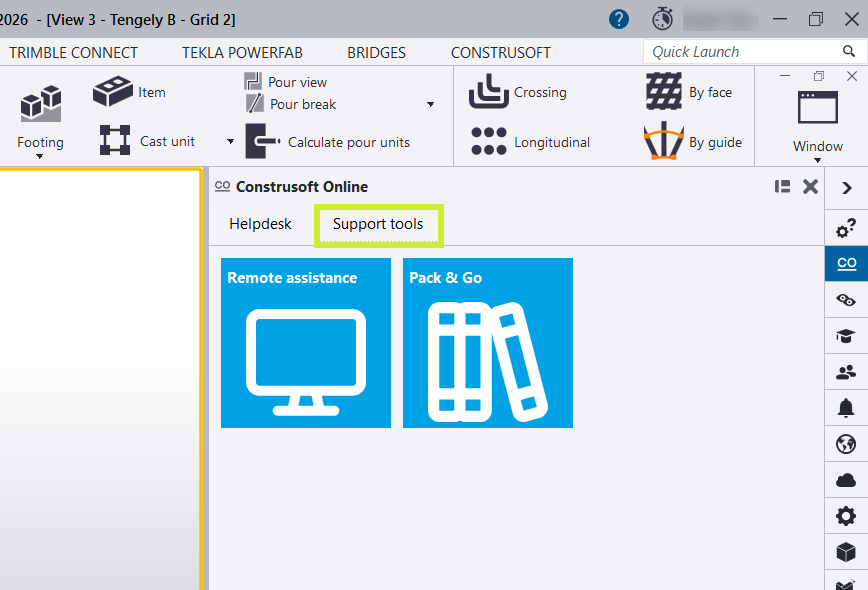This screenshot has height=590, width=868.
Task: Select the Item concrete tool
Action: [130, 92]
